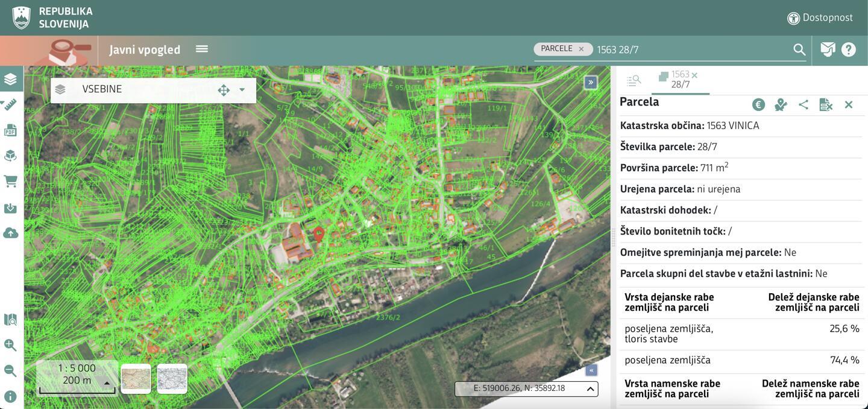Toggle the layers panel in left sidebar
The image size is (868, 409).
10,79
